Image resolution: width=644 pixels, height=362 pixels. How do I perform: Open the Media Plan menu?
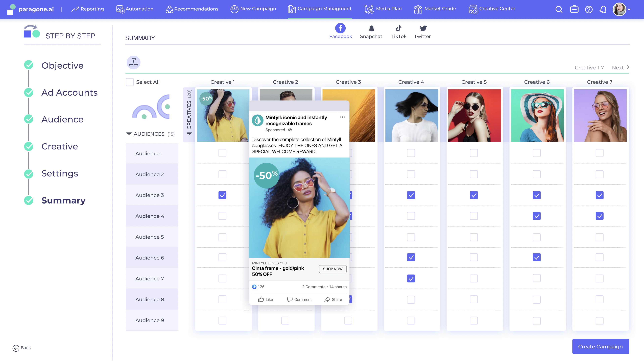[383, 9]
